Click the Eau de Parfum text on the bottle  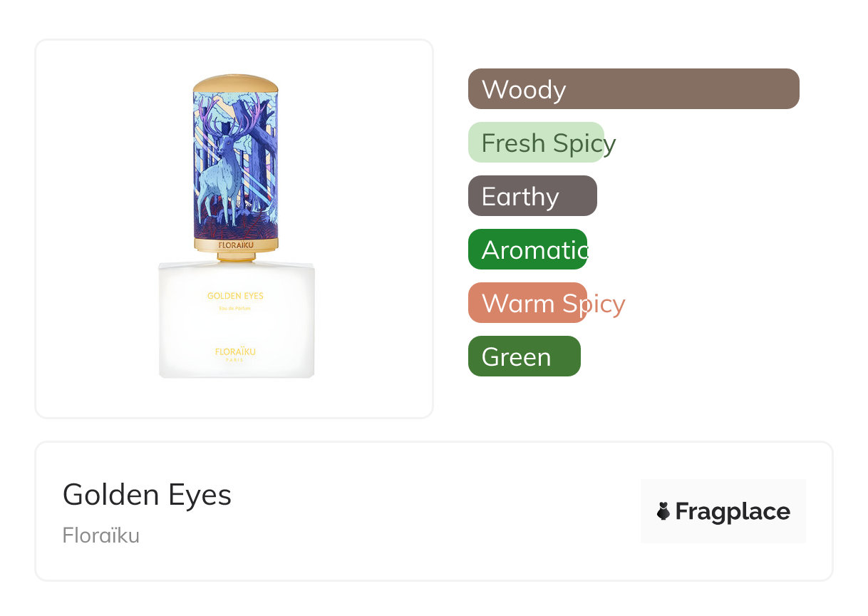[x=235, y=308]
